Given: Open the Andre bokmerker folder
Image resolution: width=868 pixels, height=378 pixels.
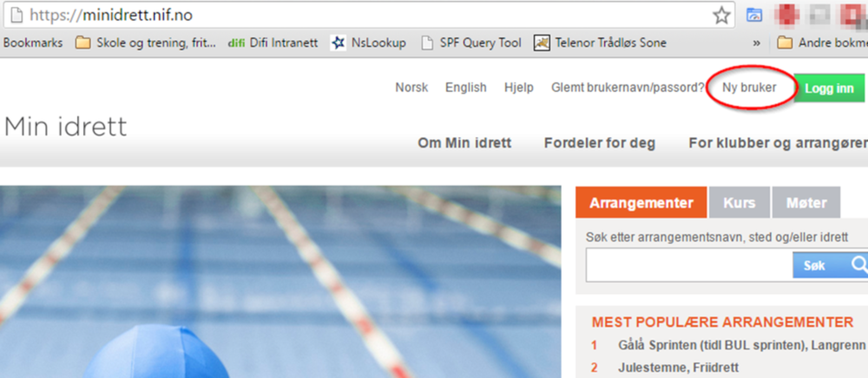Looking at the screenshot, I should pyautogui.click(x=822, y=42).
